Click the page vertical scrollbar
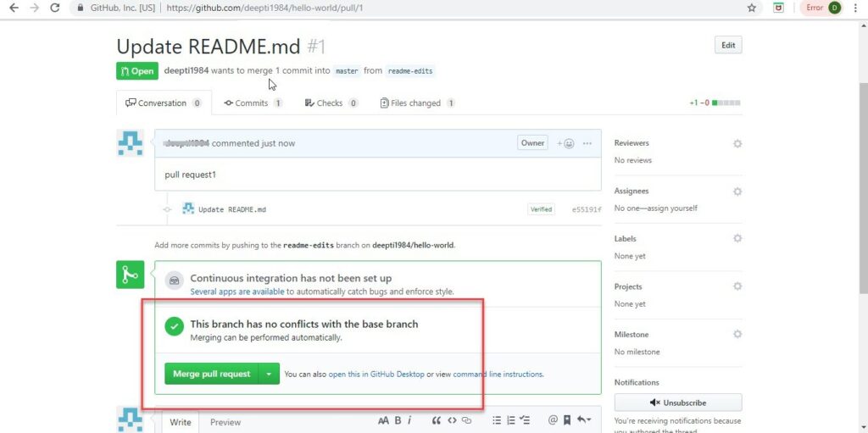Screen dimensions: 868x433 (862, 188)
